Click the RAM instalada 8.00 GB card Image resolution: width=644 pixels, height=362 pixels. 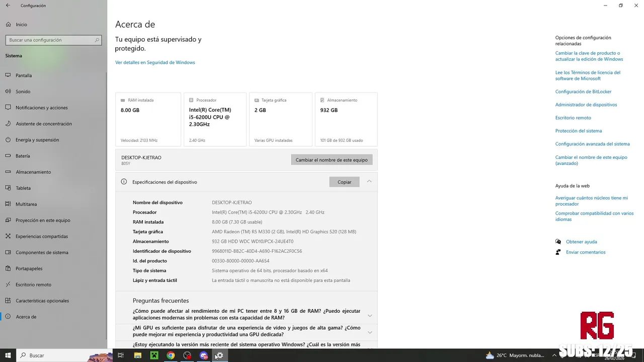click(148, 120)
